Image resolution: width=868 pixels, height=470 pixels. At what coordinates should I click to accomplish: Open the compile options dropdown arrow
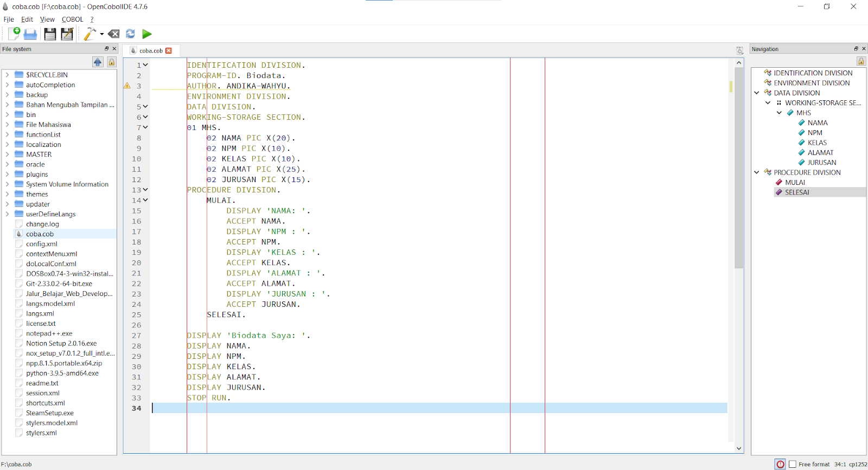point(102,34)
